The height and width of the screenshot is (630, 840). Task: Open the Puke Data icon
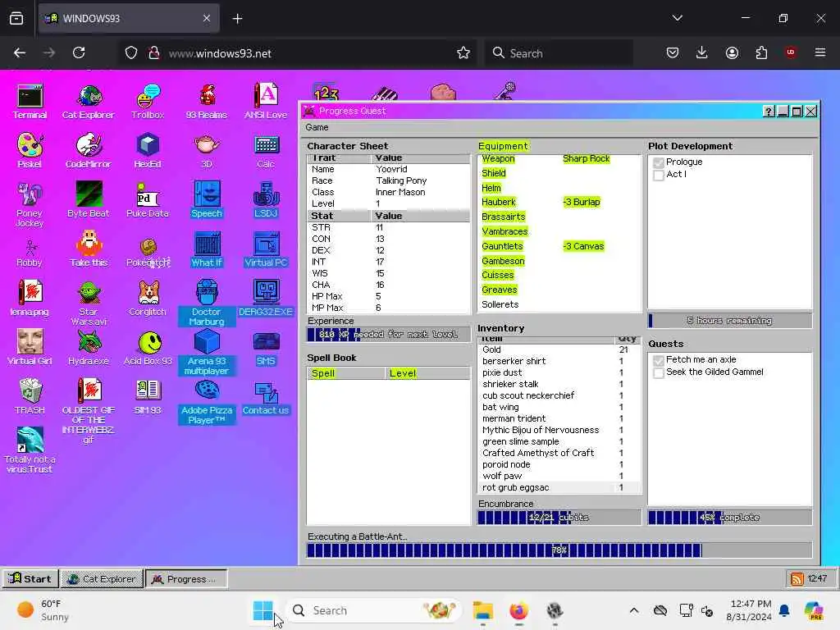[x=148, y=199]
